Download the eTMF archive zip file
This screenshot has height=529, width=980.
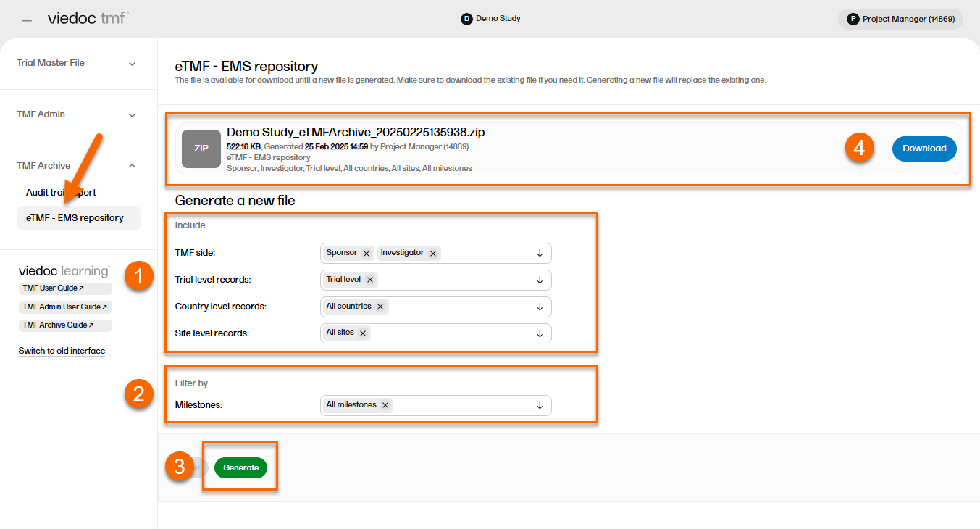point(924,149)
